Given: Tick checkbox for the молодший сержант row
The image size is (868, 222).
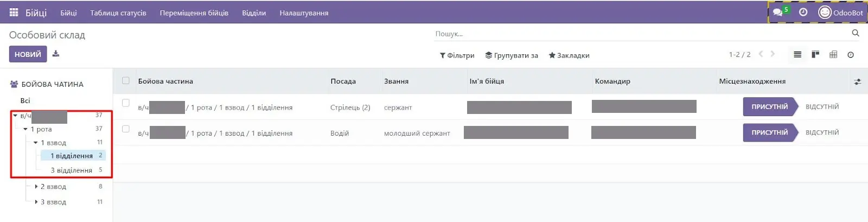Looking at the screenshot, I should [126, 129].
